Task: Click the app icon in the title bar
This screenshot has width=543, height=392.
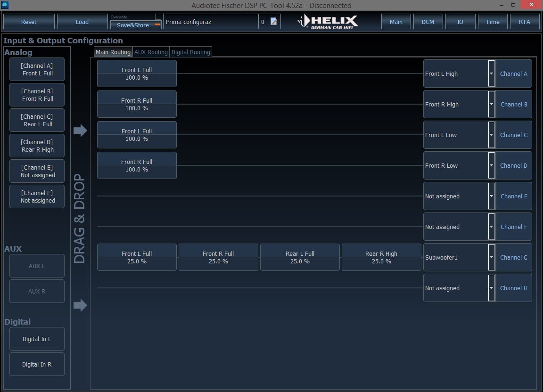Action: pyautogui.click(x=5, y=5)
